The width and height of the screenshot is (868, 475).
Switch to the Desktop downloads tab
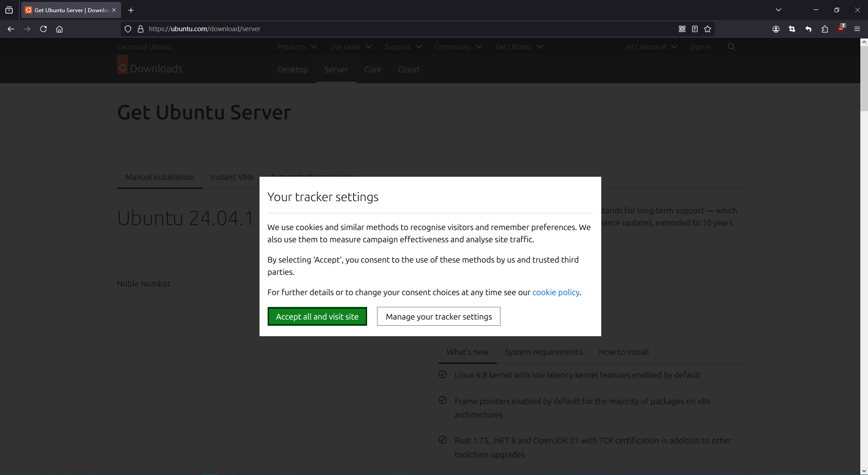coord(292,69)
